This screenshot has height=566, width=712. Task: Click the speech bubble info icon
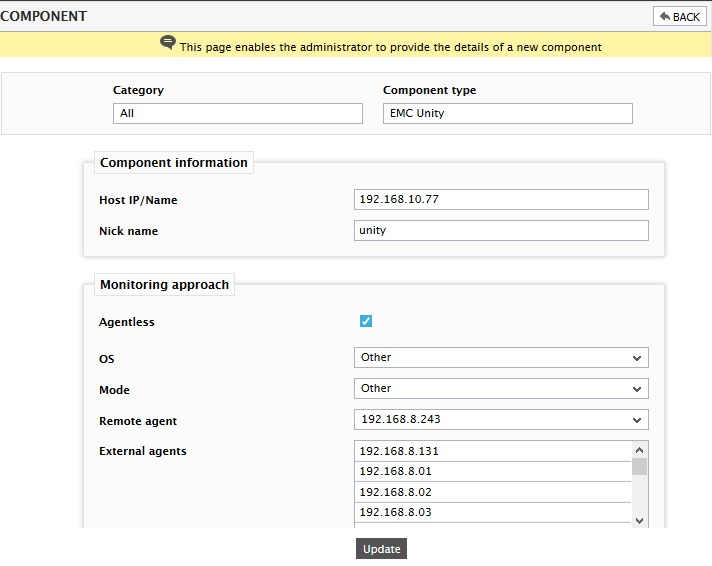168,42
